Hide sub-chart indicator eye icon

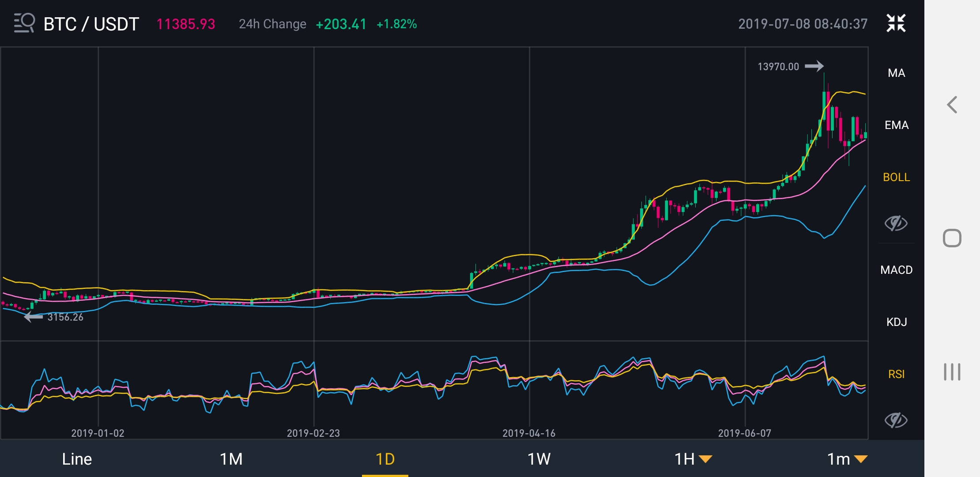tap(896, 420)
